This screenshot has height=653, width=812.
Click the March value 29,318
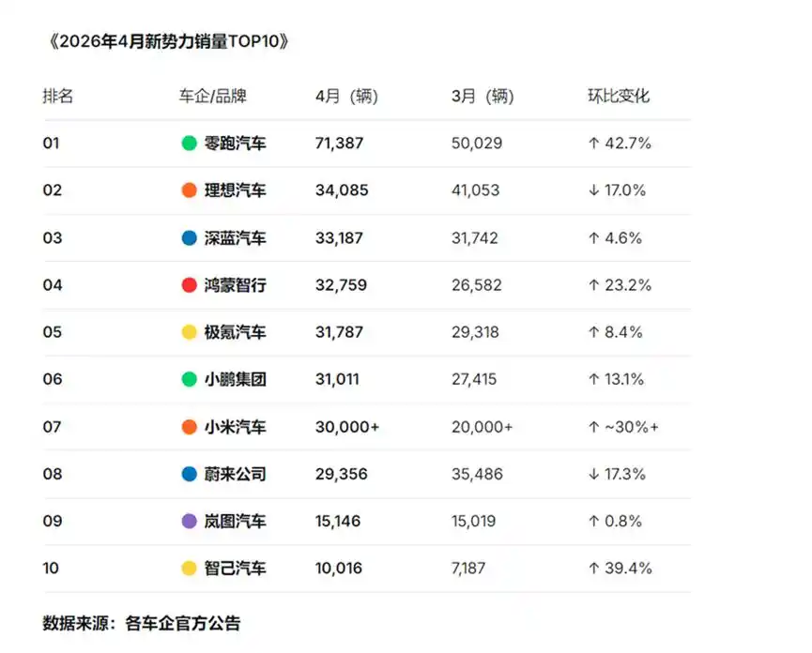[x=475, y=332]
